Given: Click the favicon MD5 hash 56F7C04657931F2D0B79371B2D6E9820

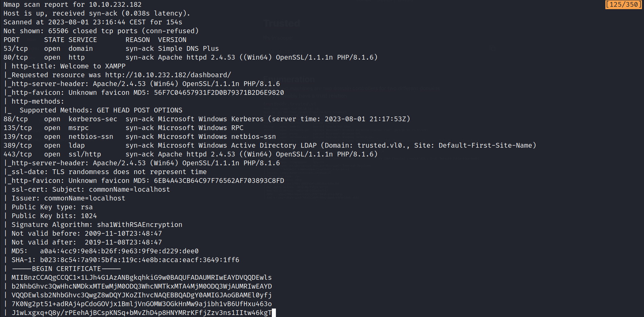Looking at the screenshot, I should pos(219,92).
